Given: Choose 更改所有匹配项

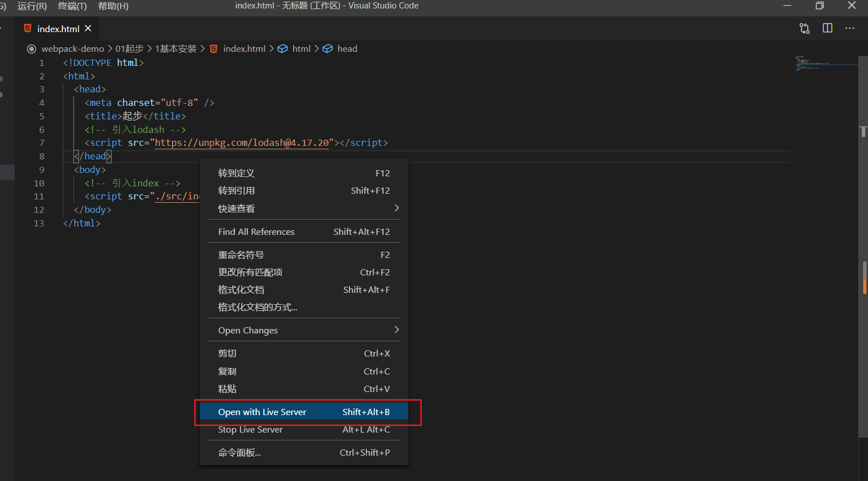Looking at the screenshot, I should 304,272.
